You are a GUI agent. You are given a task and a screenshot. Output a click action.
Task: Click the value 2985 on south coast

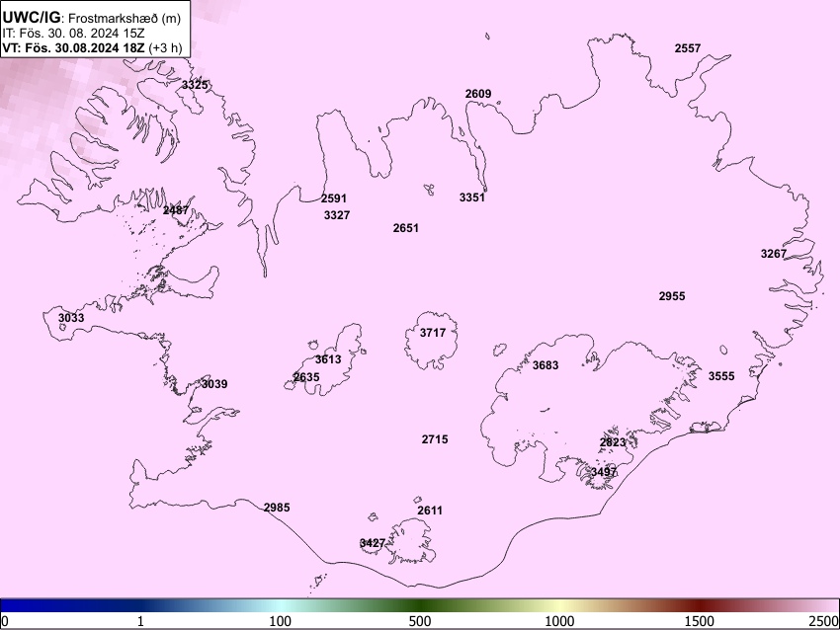pyautogui.click(x=277, y=508)
